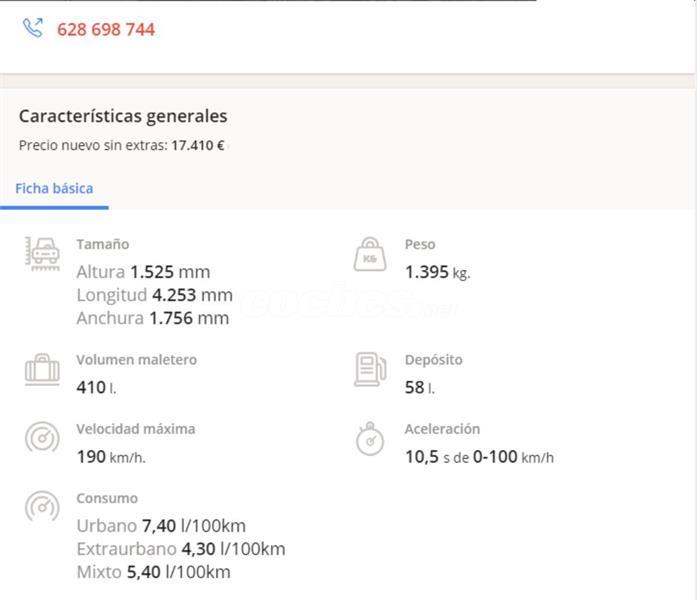This screenshot has height=600, width=697.
Task: Click the Longitud 4.253 mm line
Action: click(x=154, y=295)
